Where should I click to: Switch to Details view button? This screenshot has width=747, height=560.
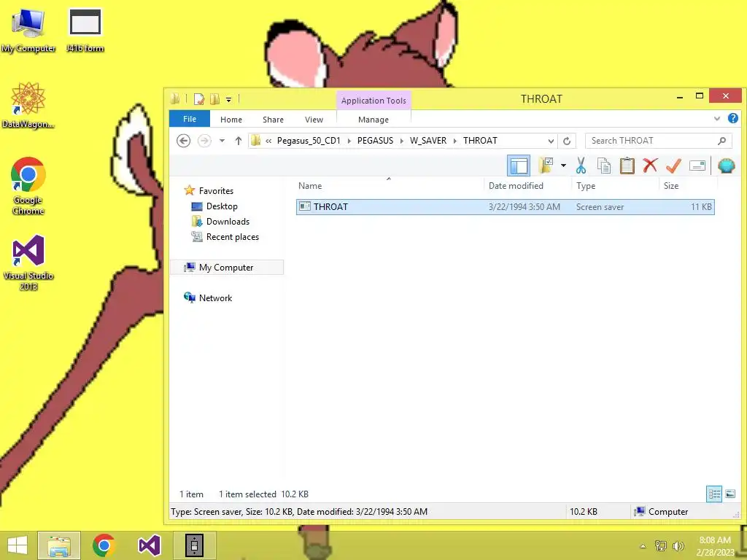click(x=713, y=494)
